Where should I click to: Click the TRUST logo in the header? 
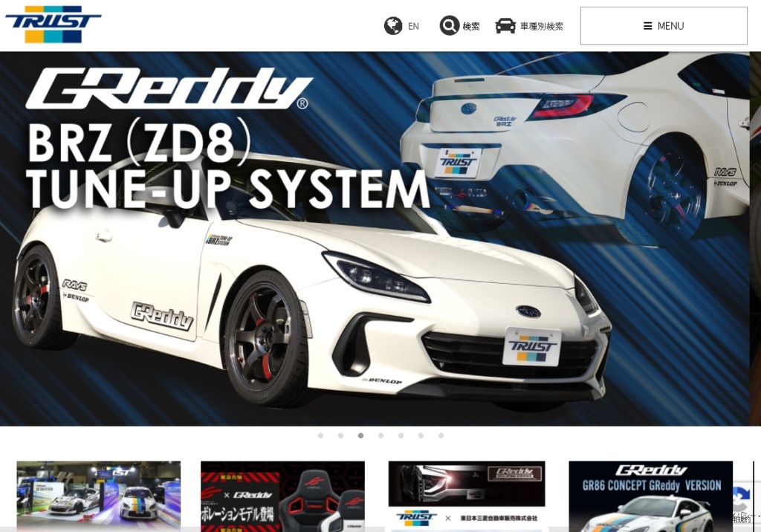53,25
